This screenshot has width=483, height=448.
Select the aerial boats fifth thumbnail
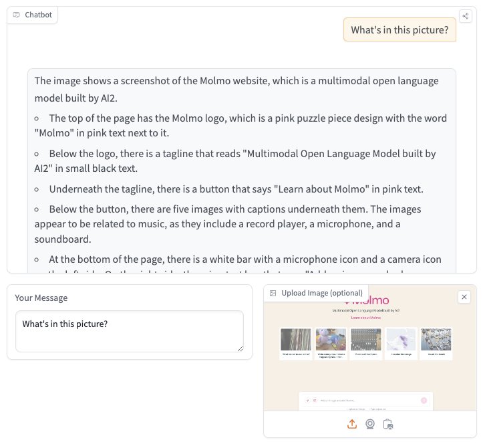point(436,339)
